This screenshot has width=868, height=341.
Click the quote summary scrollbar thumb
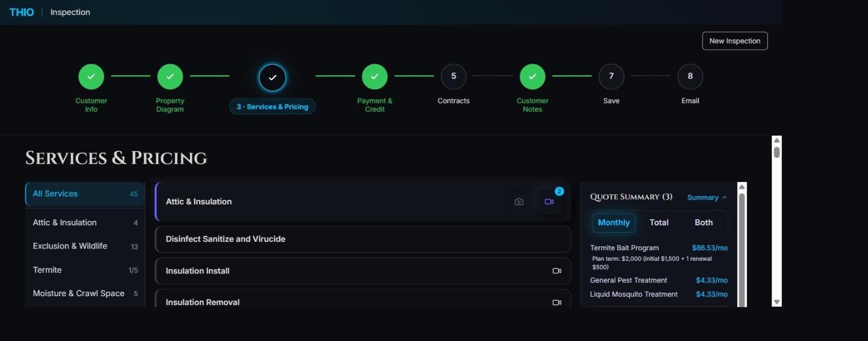[x=742, y=249]
